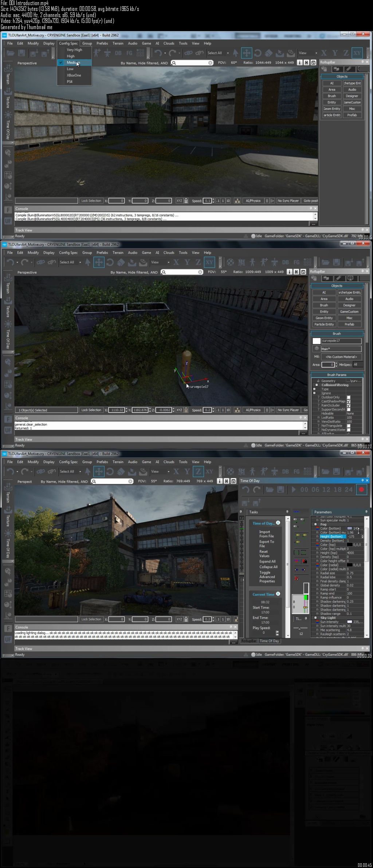Click the undo arrow in top frame toolbar

(x=158, y=53)
